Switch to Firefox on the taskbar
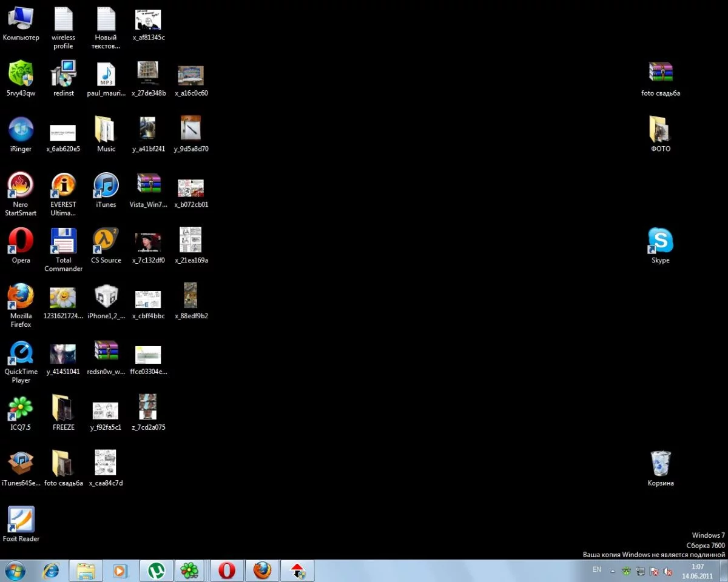The height and width of the screenshot is (582, 728). coord(262,570)
